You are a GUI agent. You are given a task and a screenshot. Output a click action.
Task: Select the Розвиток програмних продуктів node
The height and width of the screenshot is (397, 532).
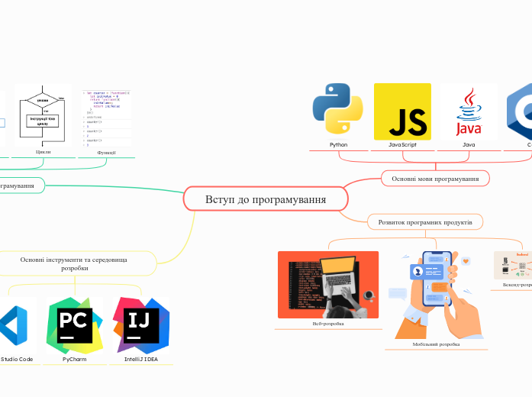pyautogui.click(x=425, y=222)
